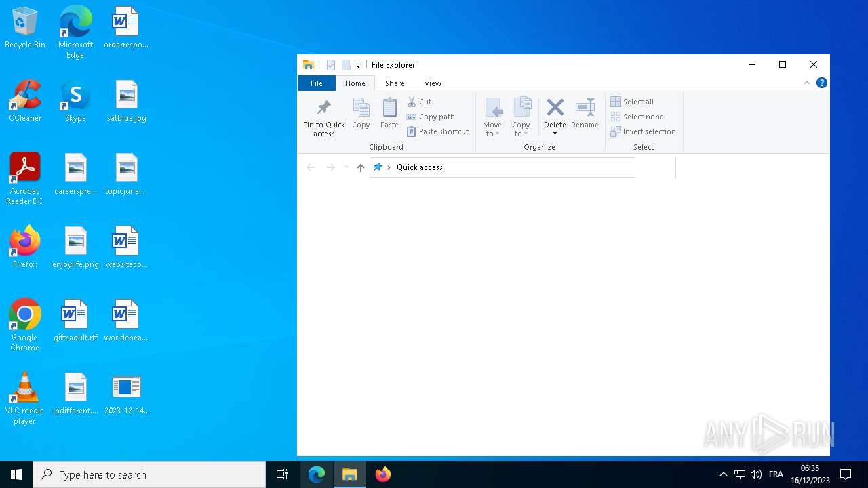Click the Back navigation arrow
Screen dimensions: 868x488
pos(311,167)
